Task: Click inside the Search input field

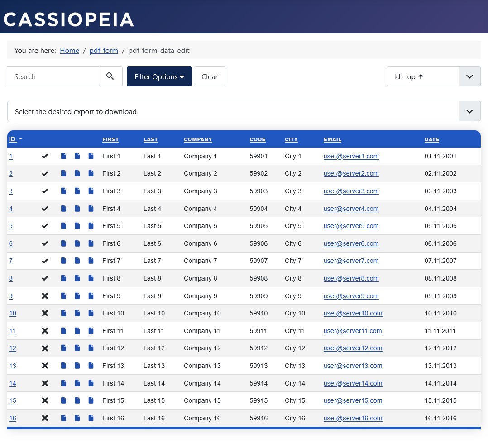Action: (x=53, y=76)
